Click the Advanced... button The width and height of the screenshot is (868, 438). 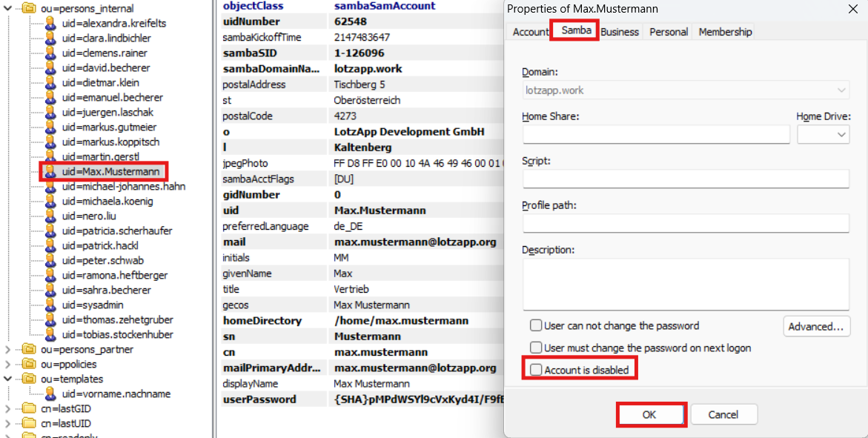[x=816, y=326]
